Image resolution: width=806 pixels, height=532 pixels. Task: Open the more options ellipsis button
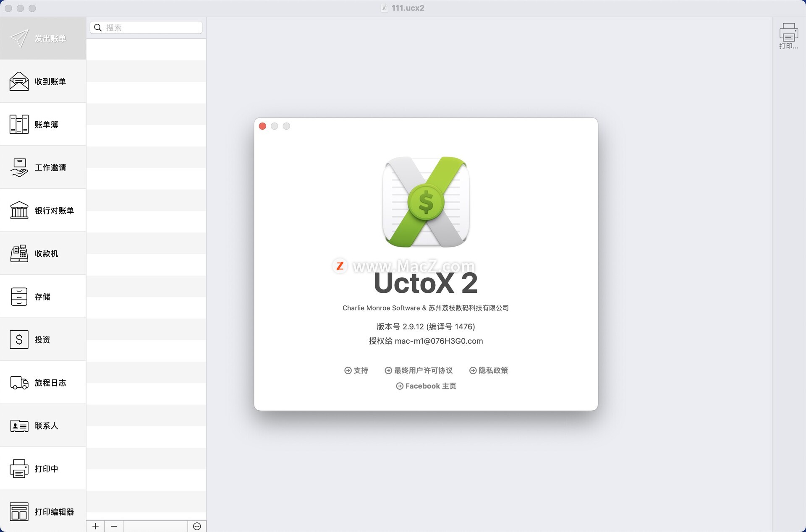(197, 526)
